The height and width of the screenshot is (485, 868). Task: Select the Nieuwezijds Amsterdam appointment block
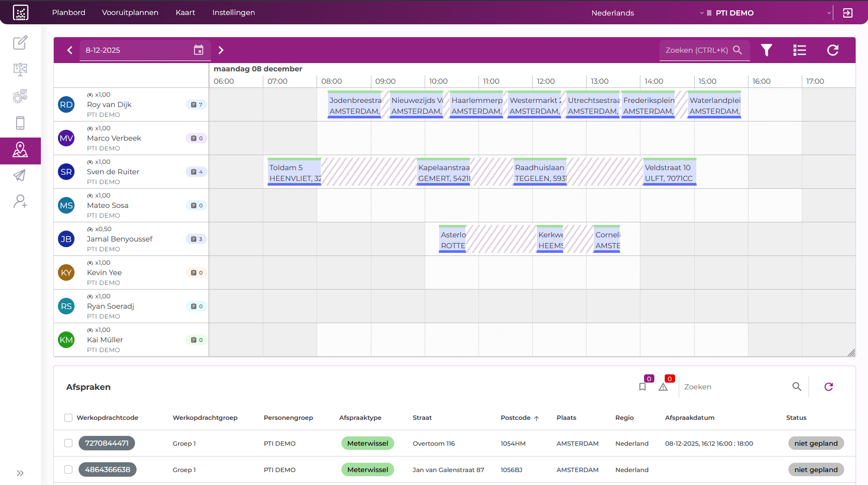click(x=416, y=104)
